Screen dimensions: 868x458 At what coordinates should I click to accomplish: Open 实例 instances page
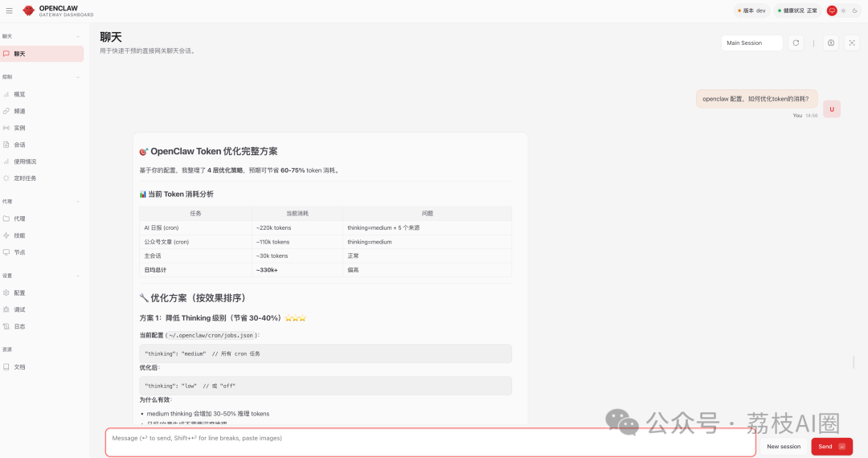click(42, 128)
